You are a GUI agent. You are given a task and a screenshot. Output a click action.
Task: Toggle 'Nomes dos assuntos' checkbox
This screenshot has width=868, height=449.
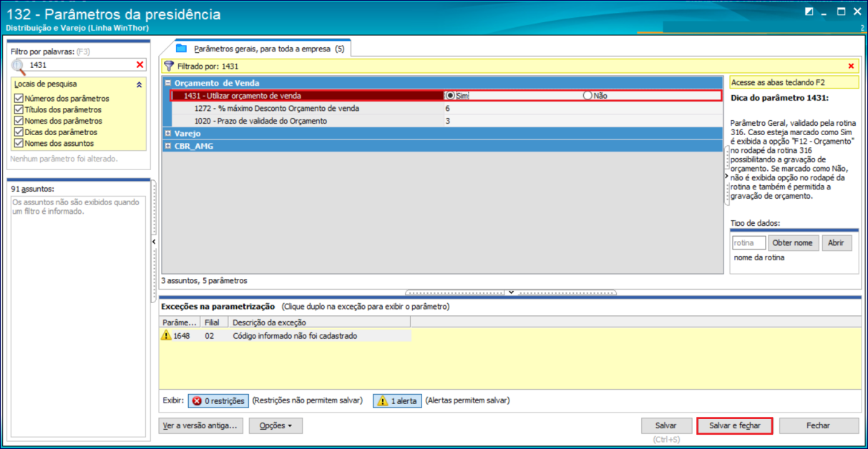(19, 144)
